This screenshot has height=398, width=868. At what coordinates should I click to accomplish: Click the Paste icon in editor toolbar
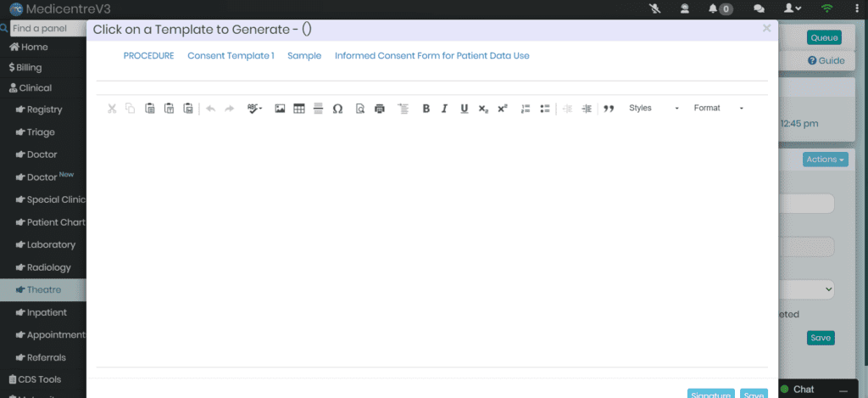150,109
